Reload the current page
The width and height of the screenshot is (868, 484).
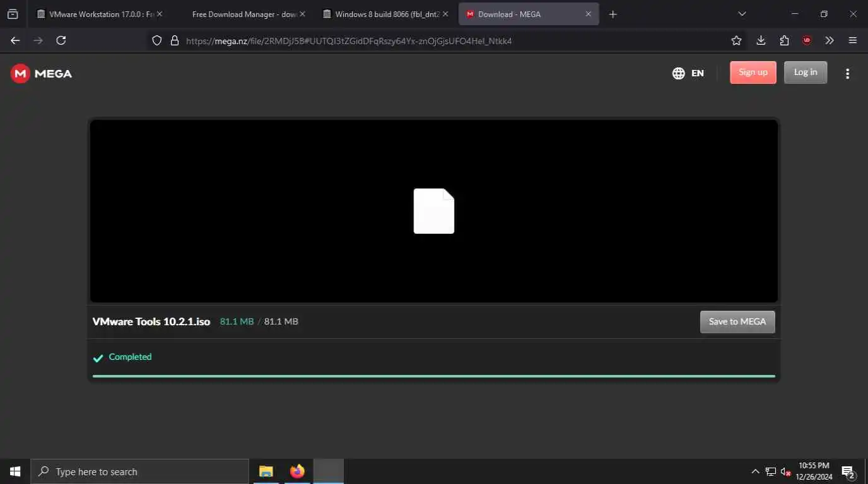[61, 40]
